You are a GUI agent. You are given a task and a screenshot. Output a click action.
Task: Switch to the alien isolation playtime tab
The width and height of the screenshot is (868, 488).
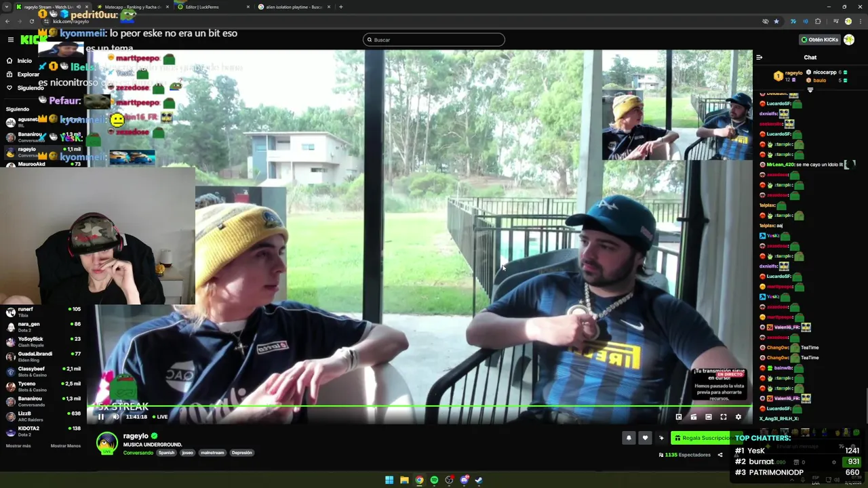[x=294, y=7]
